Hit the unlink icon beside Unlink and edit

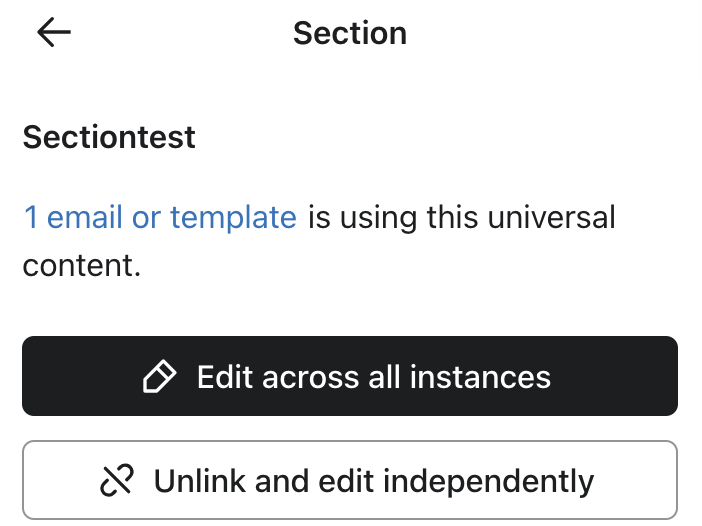[117, 481]
